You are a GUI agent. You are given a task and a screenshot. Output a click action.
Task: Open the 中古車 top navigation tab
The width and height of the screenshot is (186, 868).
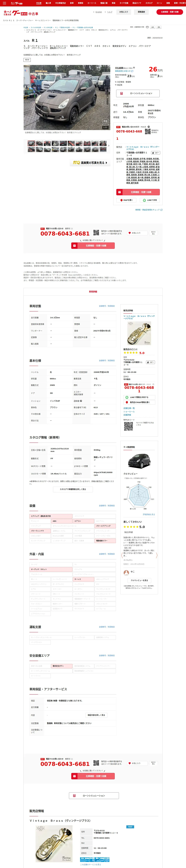pos(39,3)
